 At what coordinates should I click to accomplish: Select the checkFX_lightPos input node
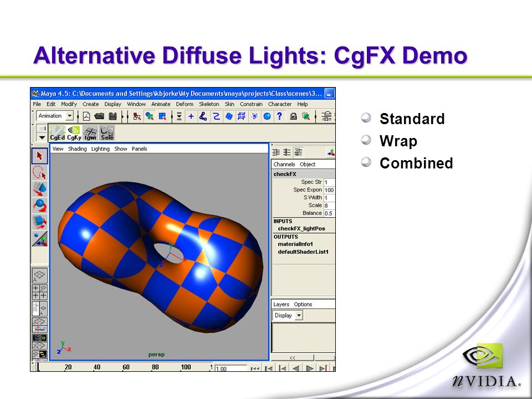(x=301, y=229)
